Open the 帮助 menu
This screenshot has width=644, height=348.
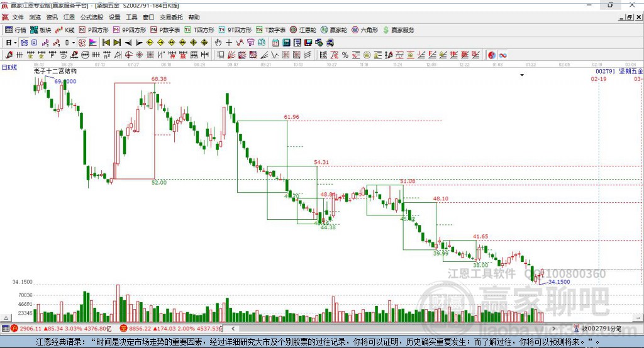pos(194,17)
